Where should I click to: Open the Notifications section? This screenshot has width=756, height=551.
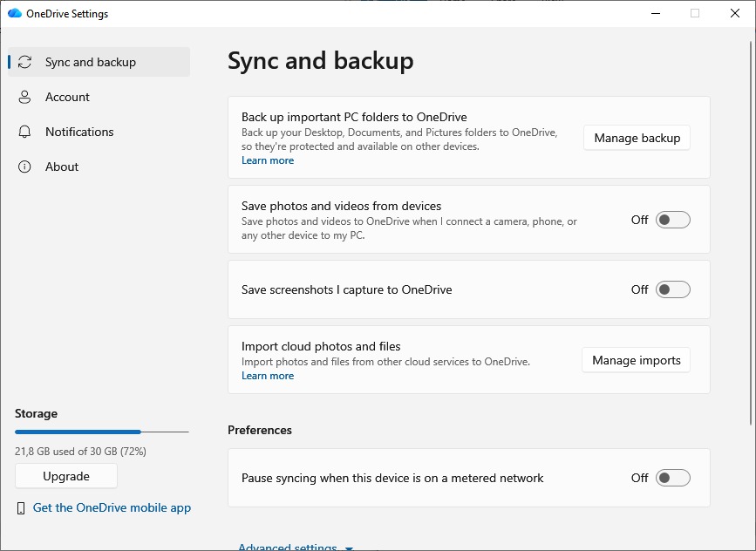click(99, 132)
